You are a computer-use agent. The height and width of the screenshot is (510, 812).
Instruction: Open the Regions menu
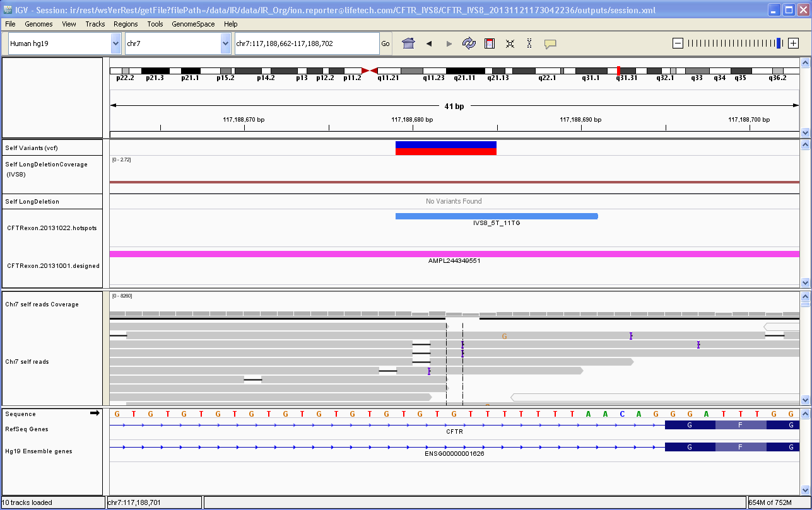click(126, 24)
